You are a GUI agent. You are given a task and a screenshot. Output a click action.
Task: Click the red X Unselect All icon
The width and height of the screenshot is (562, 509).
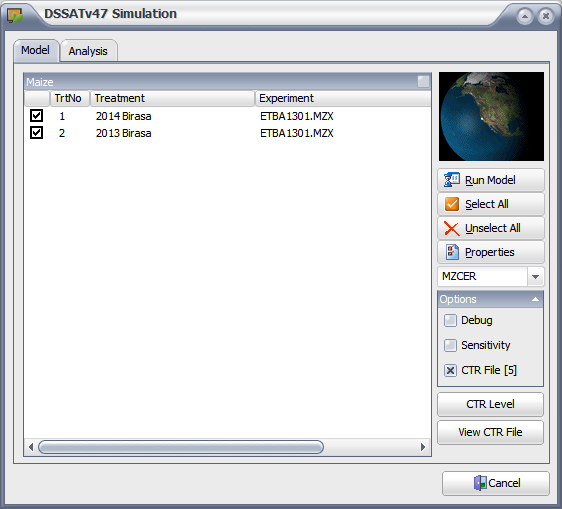pos(452,228)
